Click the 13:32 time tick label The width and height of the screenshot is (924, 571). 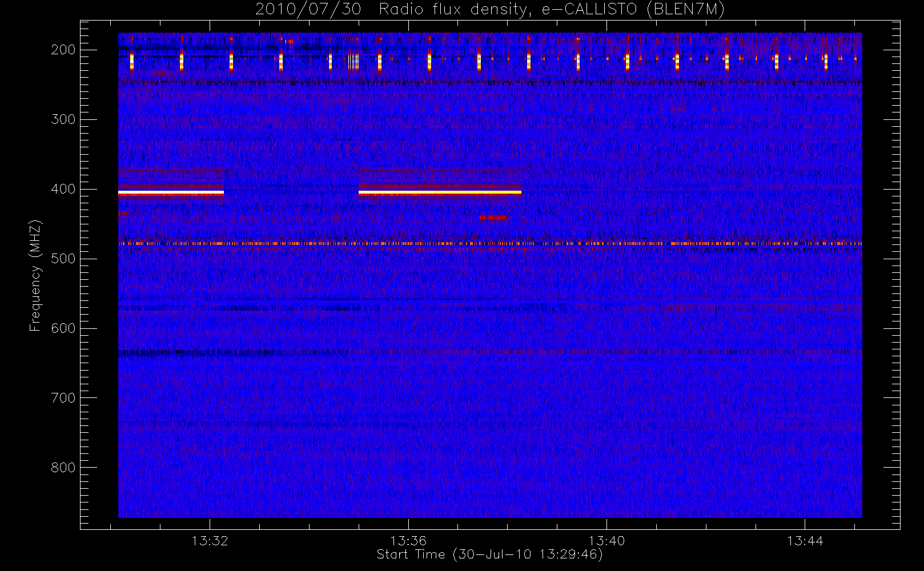click(x=210, y=541)
